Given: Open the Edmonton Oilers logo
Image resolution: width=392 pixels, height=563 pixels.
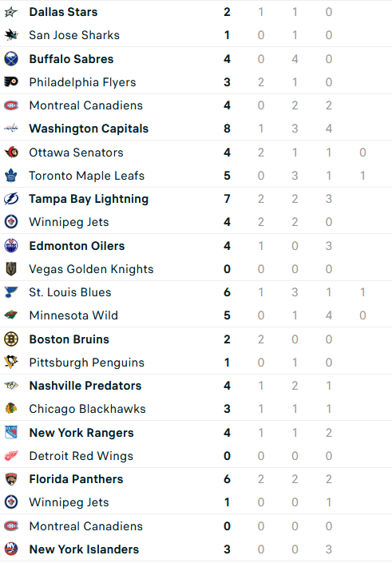Looking at the screenshot, I should (x=11, y=246).
